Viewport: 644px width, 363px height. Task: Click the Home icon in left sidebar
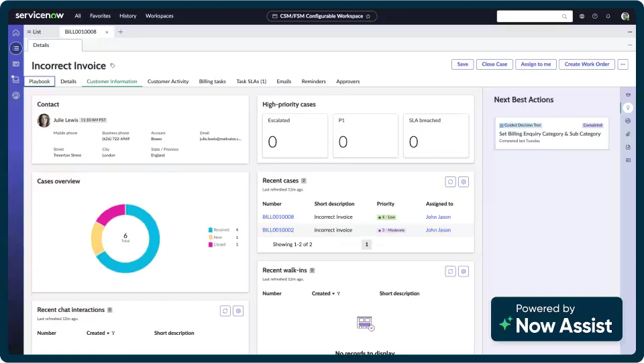16,32
